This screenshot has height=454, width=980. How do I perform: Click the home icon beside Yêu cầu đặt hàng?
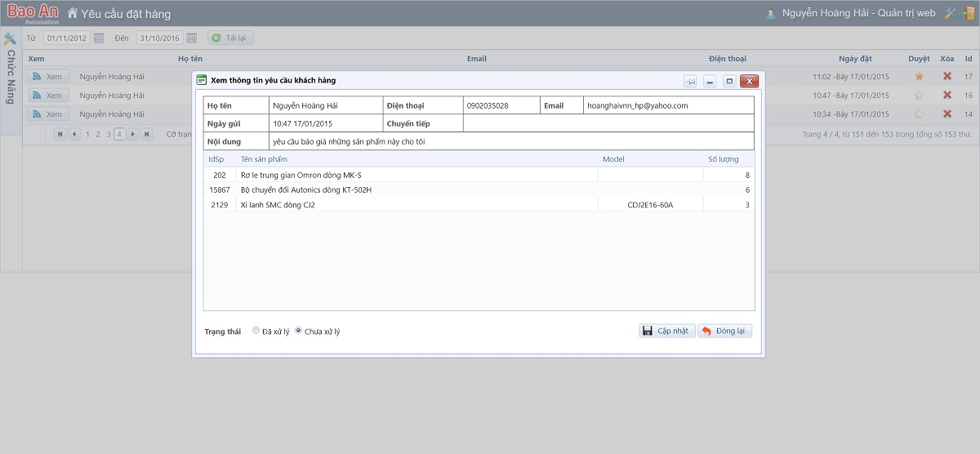click(73, 13)
